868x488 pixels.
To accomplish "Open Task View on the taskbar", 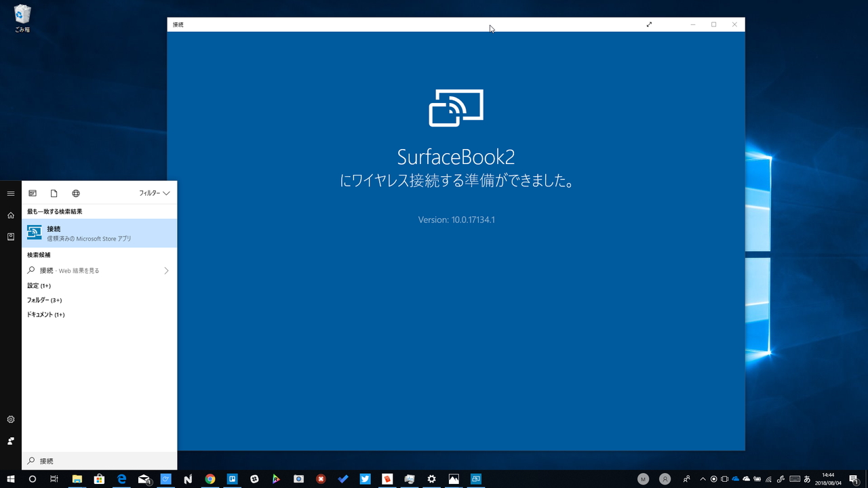I will pos(54,479).
